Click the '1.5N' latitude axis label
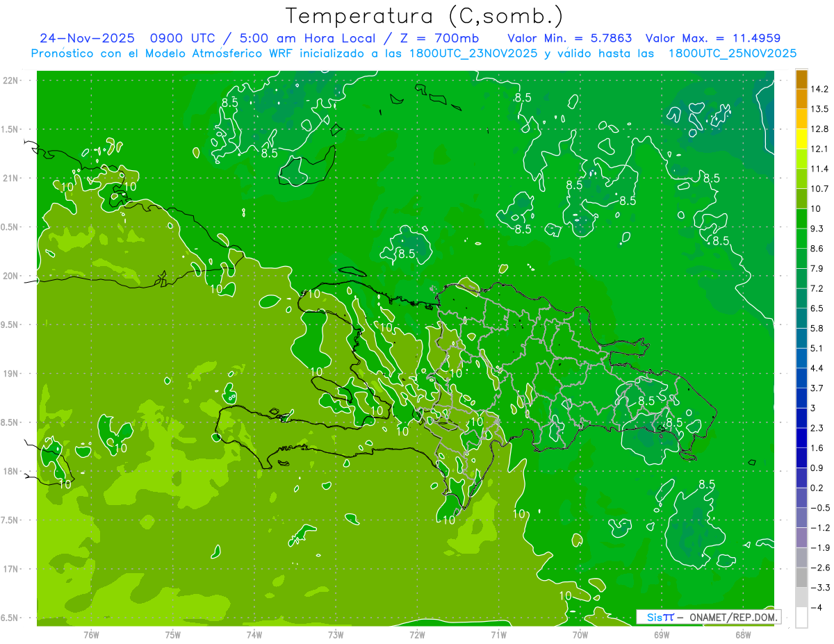Image resolution: width=834 pixels, height=644 pixels. coord(10,129)
